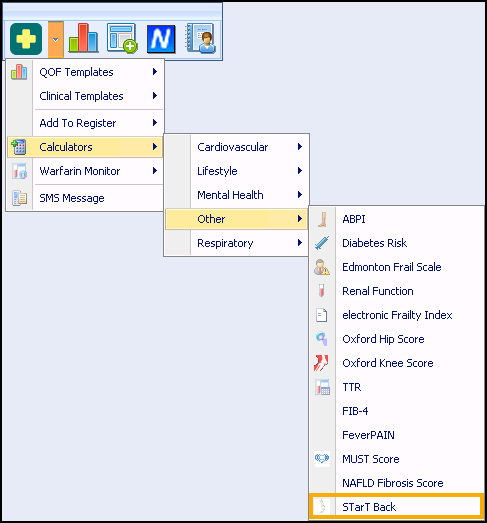Expand the Mental Health submenu arrow
The height and width of the screenshot is (523, 487).
pyautogui.click(x=300, y=195)
